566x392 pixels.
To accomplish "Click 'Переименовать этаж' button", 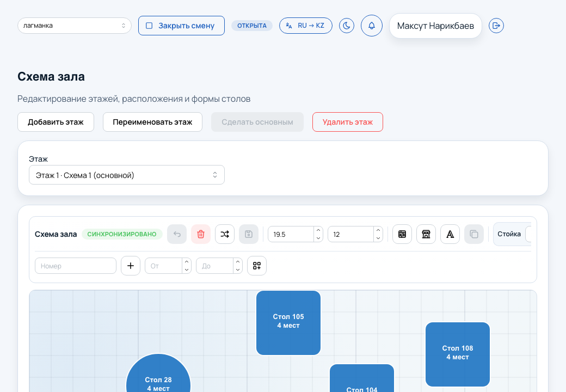I will click(152, 122).
